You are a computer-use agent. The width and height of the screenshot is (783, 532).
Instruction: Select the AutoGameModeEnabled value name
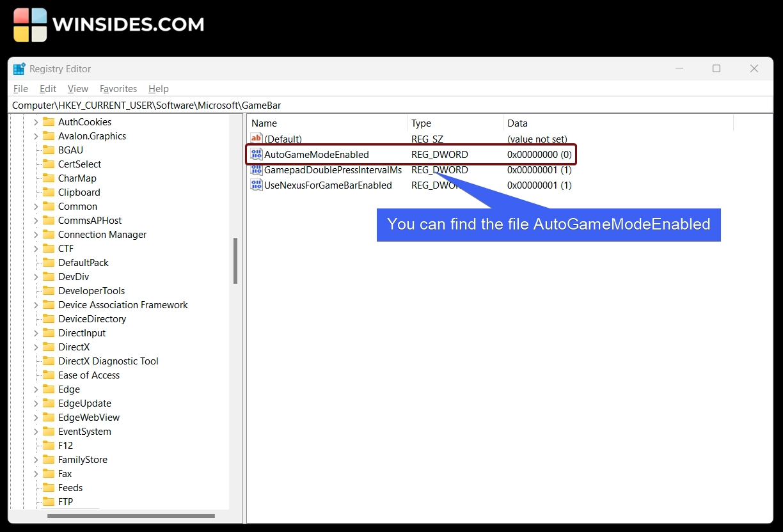(317, 155)
